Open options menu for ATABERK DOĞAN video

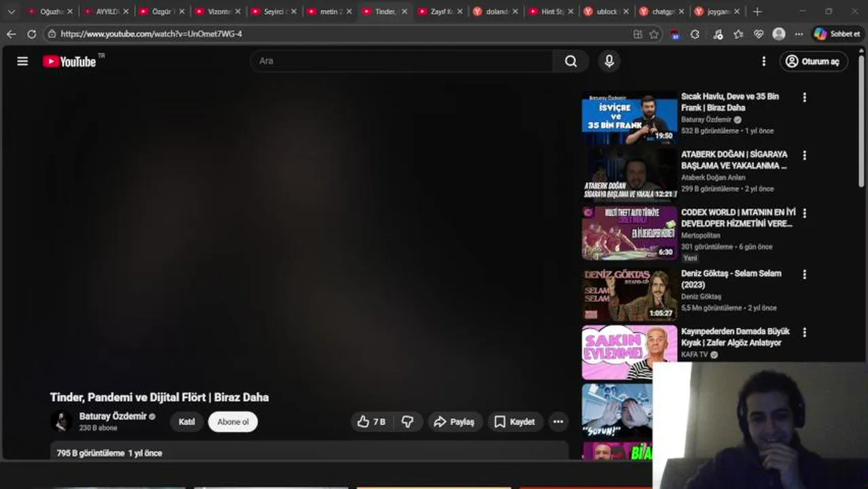click(x=804, y=156)
